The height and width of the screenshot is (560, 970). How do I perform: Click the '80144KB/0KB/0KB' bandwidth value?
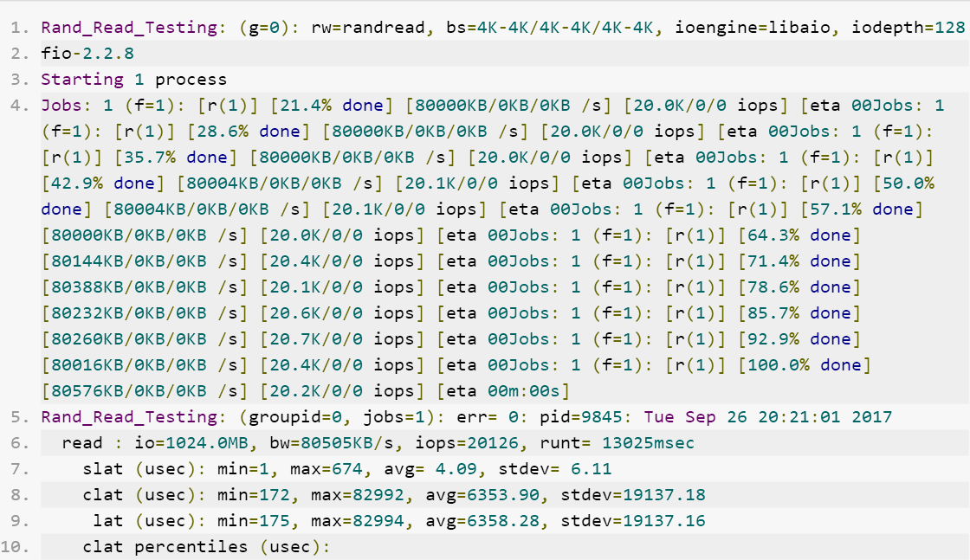pyautogui.click(x=129, y=261)
